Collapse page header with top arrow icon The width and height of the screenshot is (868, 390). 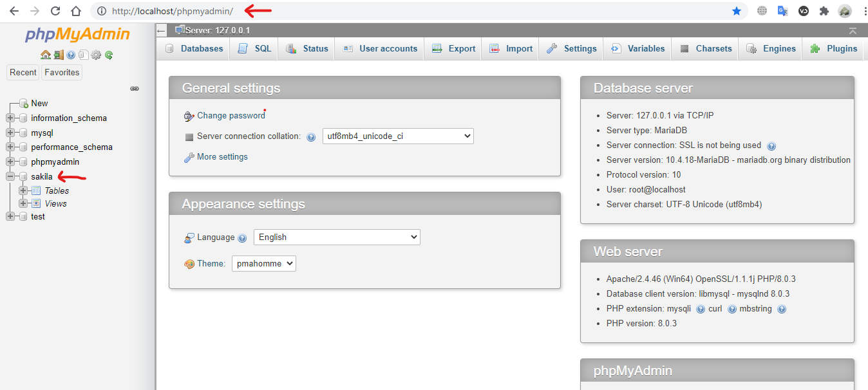click(x=853, y=30)
